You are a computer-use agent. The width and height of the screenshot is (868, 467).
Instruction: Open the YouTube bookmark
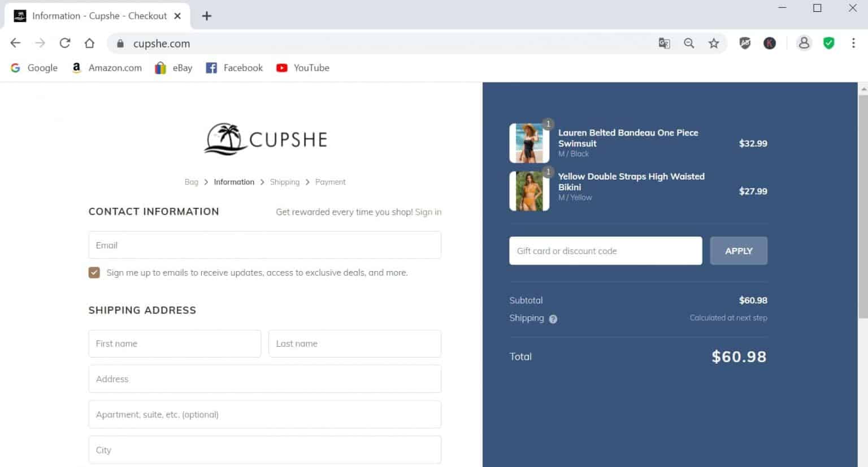[x=302, y=68]
